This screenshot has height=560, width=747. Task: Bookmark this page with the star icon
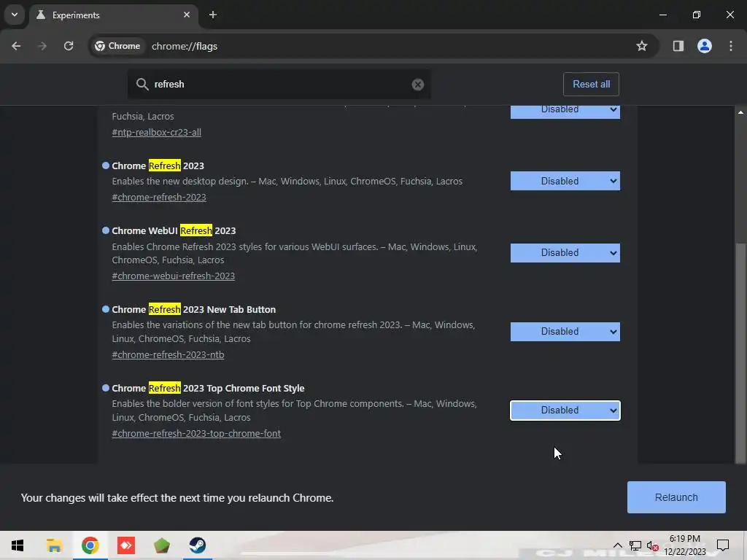(x=642, y=46)
